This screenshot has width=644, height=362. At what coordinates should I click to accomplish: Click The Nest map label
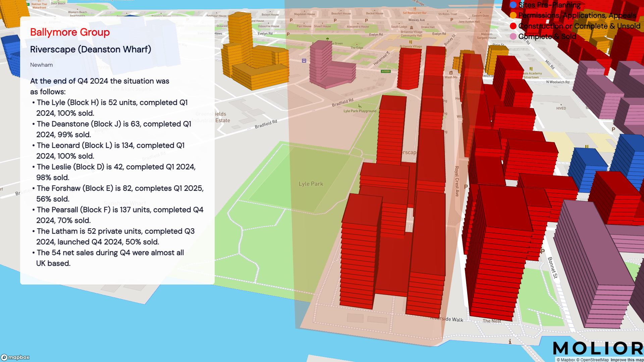(x=492, y=321)
